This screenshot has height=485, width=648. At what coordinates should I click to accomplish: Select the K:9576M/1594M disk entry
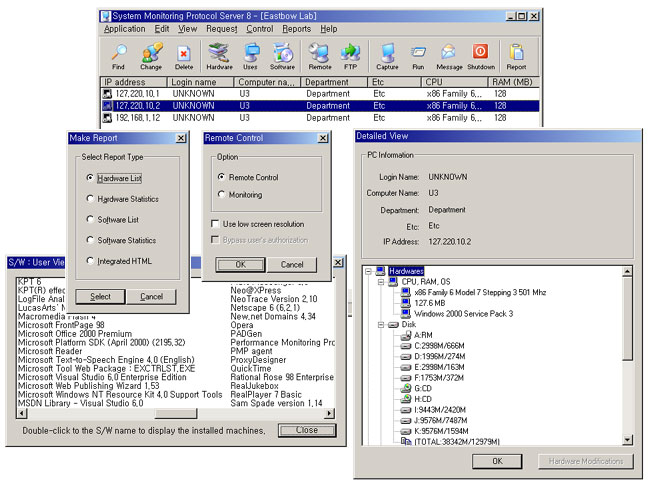pyautogui.click(x=441, y=431)
